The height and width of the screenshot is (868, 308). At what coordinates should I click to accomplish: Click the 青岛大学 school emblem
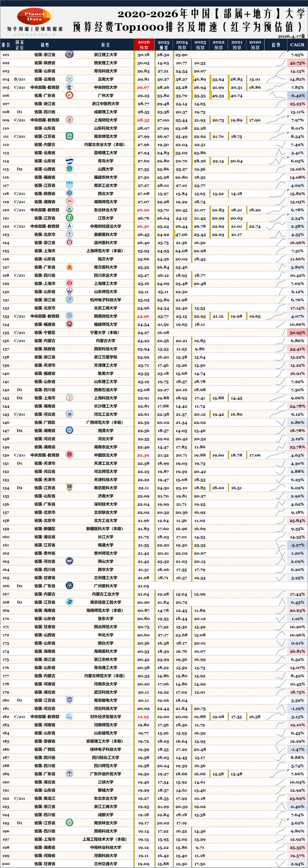coord(69,161)
